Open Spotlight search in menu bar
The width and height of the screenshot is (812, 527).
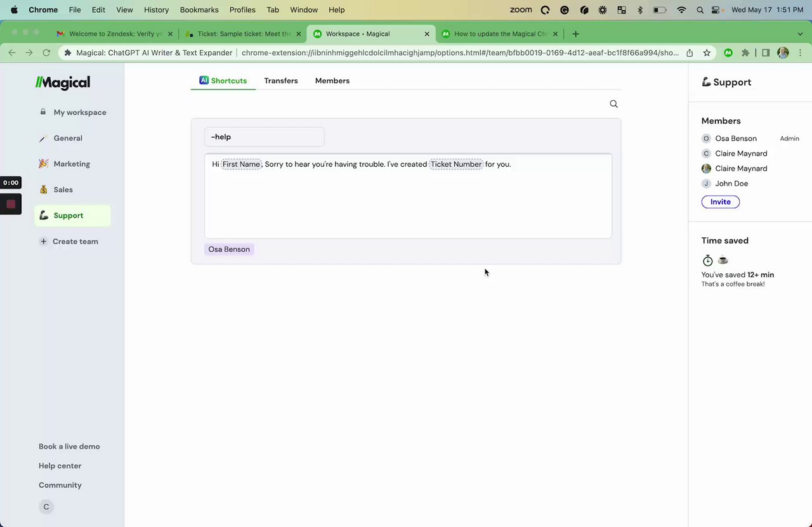coord(700,10)
